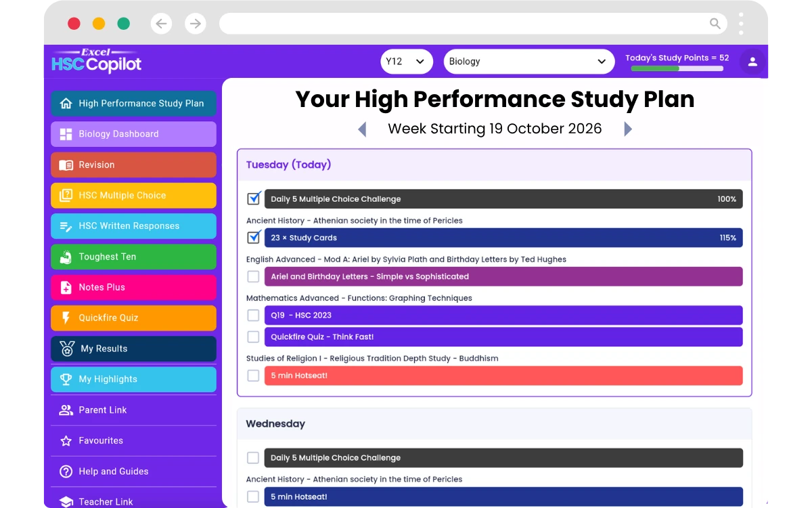
Task: Select HSC Written Responses in the sidebar
Action: point(133,226)
